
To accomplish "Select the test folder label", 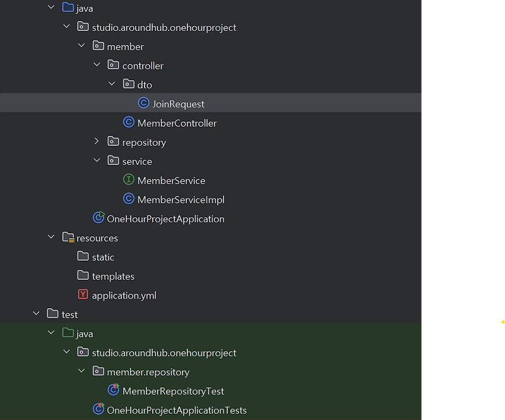I will tap(69, 315).
